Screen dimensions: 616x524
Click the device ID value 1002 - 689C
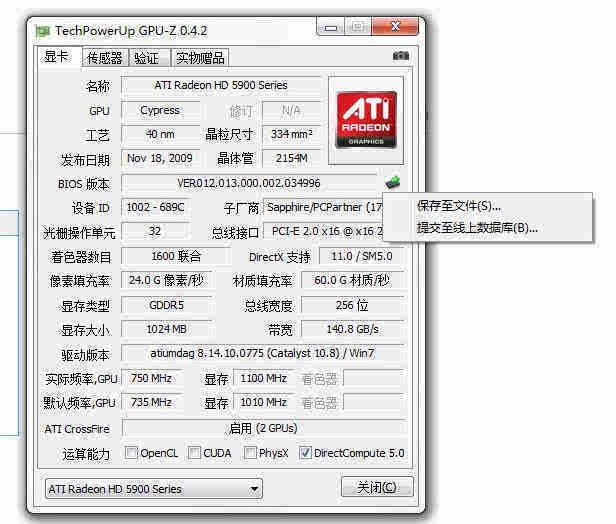tap(156, 207)
